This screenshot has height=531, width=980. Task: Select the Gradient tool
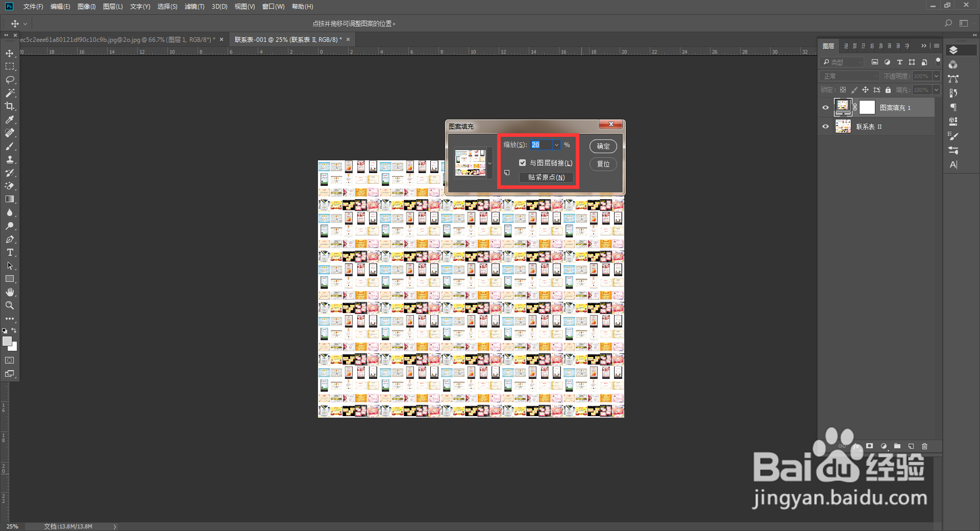click(10, 199)
